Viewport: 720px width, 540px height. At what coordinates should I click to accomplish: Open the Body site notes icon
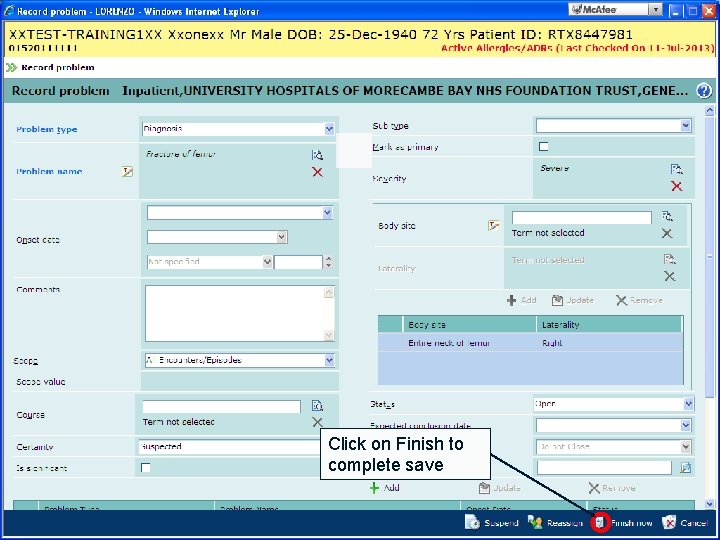pyautogui.click(x=494, y=225)
